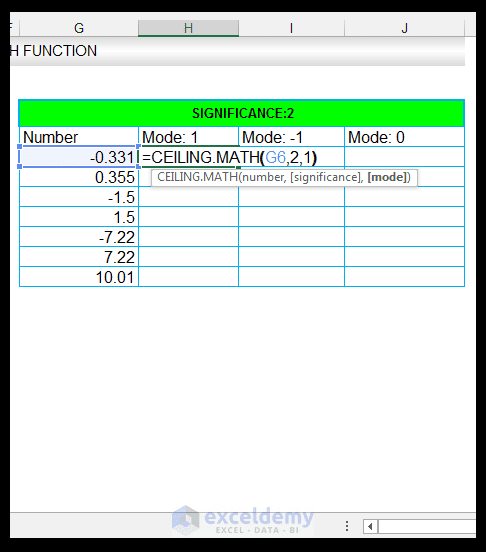486x552 pixels.
Task: Click cell containing 7.22
Action: coord(79,257)
